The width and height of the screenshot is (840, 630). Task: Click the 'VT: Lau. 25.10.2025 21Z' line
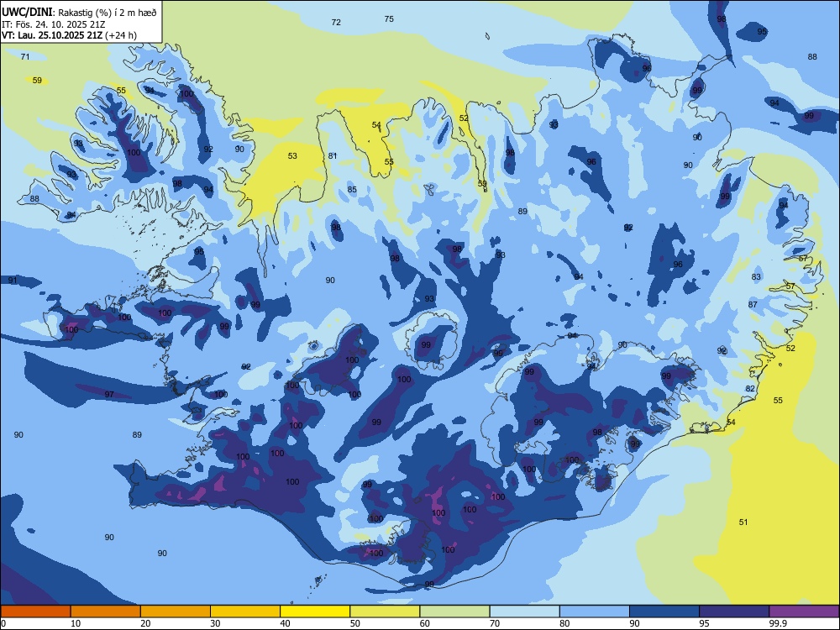click(x=52, y=35)
